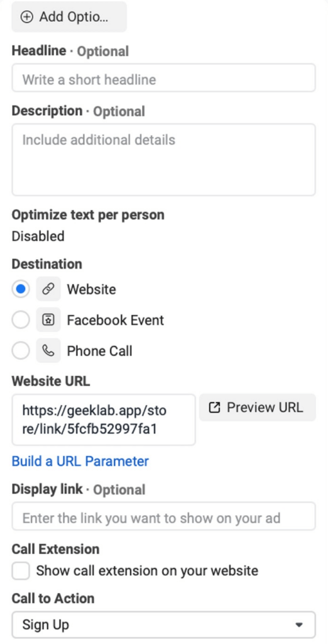Open the Sign Up call-to-action dropdown
The width and height of the screenshot is (328, 644).
tap(164, 625)
